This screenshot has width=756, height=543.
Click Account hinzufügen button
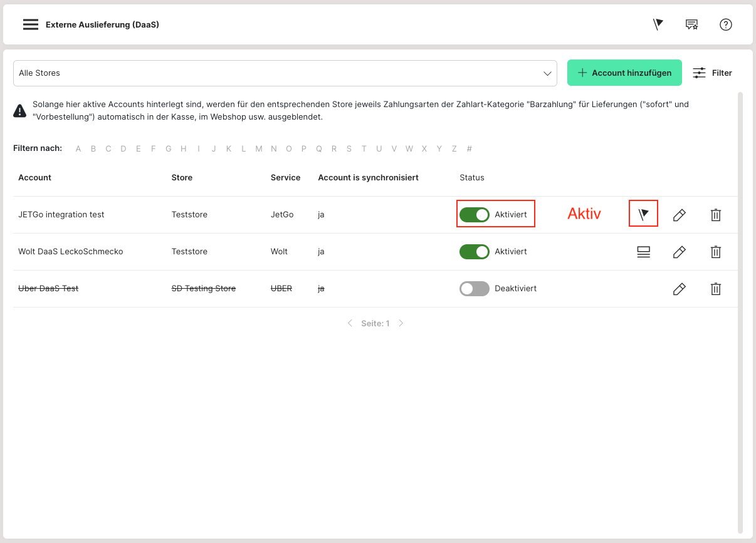[624, 73]
